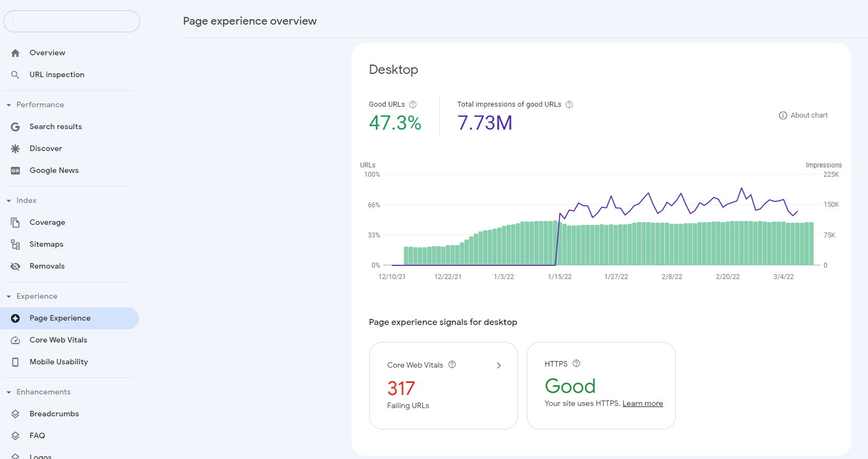Screen dimensions: 868x459
Task: Go to Mobile Usability
Action: [x=70, y=362]
